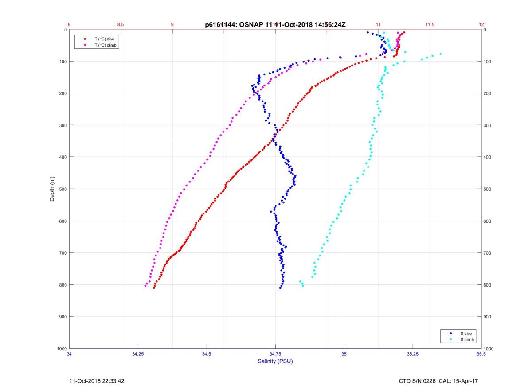The width and height of the screenshot is (532, 392).
Task: Click 'CTD S/N 0226 CAL: 15-Apr-17' footer text
Action: pos(438,381)
